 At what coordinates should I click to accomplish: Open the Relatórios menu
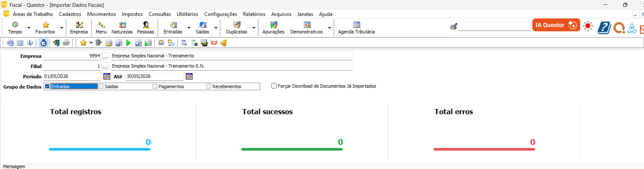254,14
